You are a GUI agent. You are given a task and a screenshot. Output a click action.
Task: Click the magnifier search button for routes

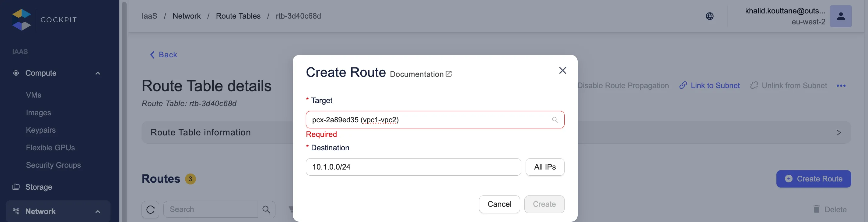pos(266,209)
